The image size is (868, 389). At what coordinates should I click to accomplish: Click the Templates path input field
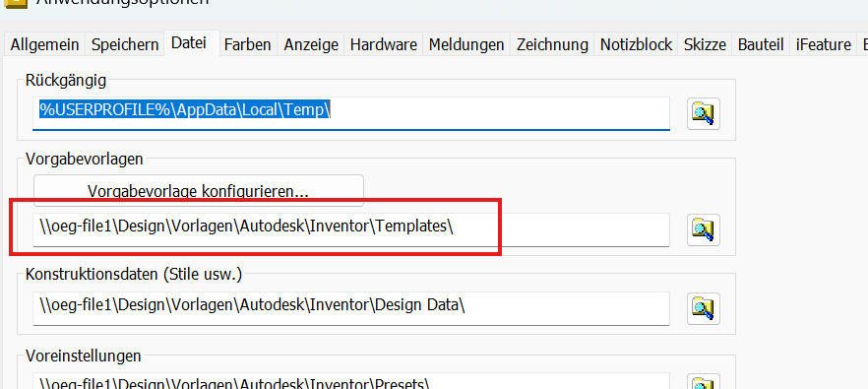351,229
